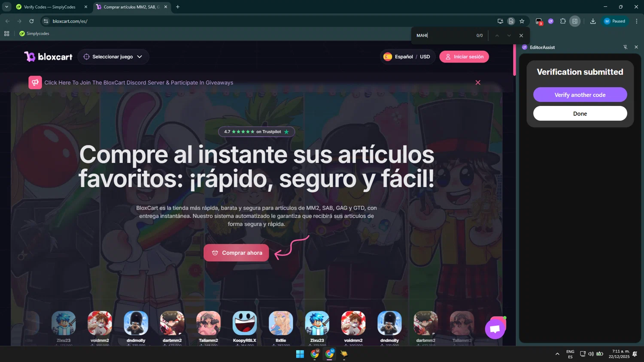Open the 4.7 Trustpilot rating badge
The image size is (644, 362).
point(256,132)
